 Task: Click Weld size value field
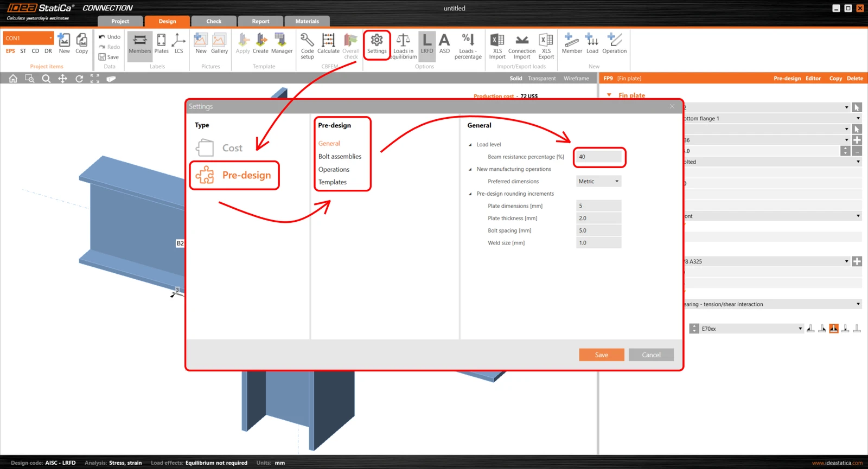point(598,243)
